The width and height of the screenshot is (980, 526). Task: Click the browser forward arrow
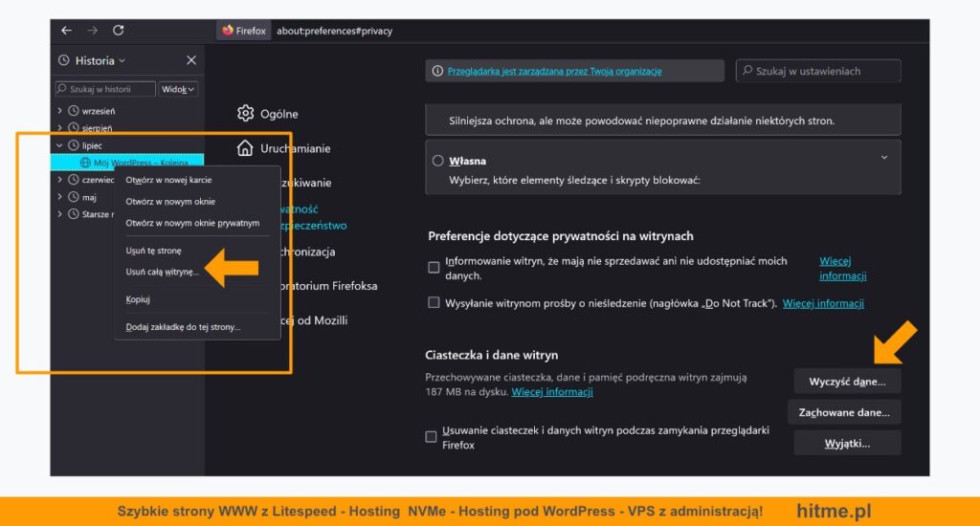[92, 31]
